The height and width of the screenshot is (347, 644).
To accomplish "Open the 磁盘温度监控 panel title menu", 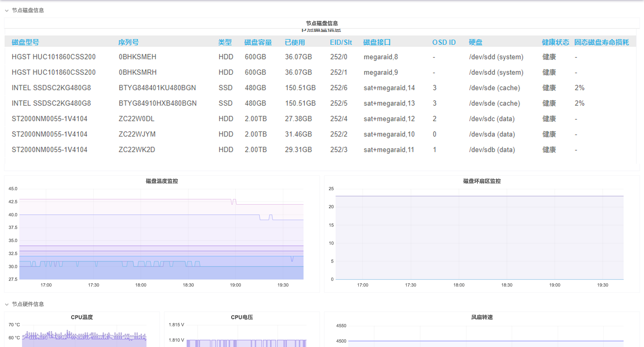I will (x=161, y=181).
